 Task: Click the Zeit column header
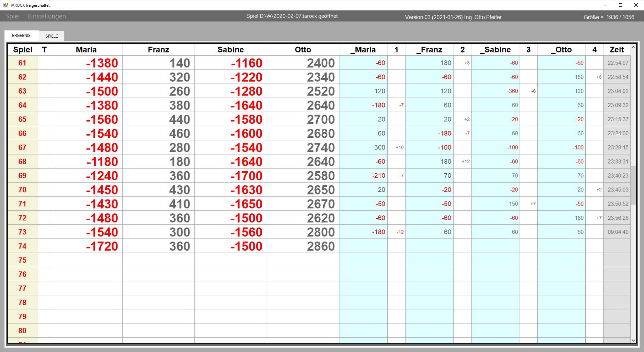point(616,50)
